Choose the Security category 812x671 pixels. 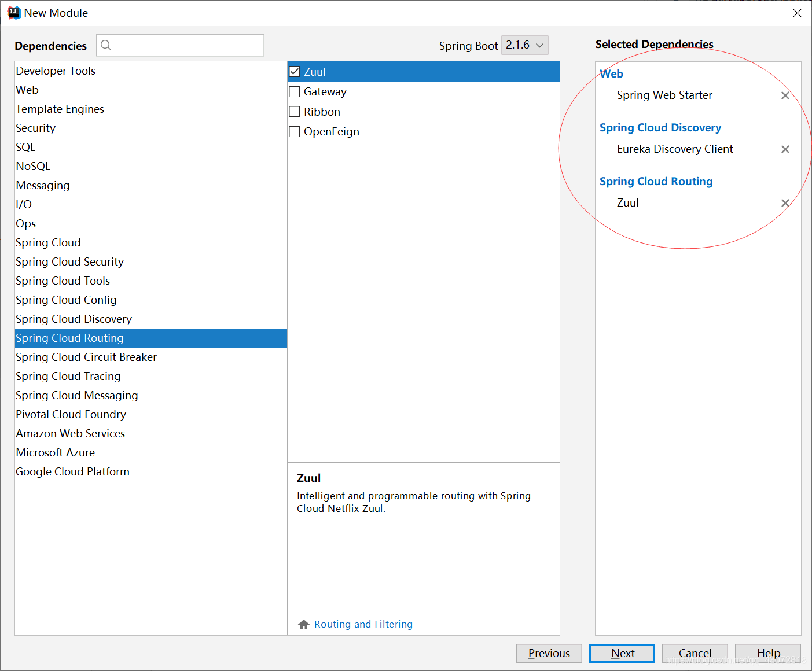[151, 128]
